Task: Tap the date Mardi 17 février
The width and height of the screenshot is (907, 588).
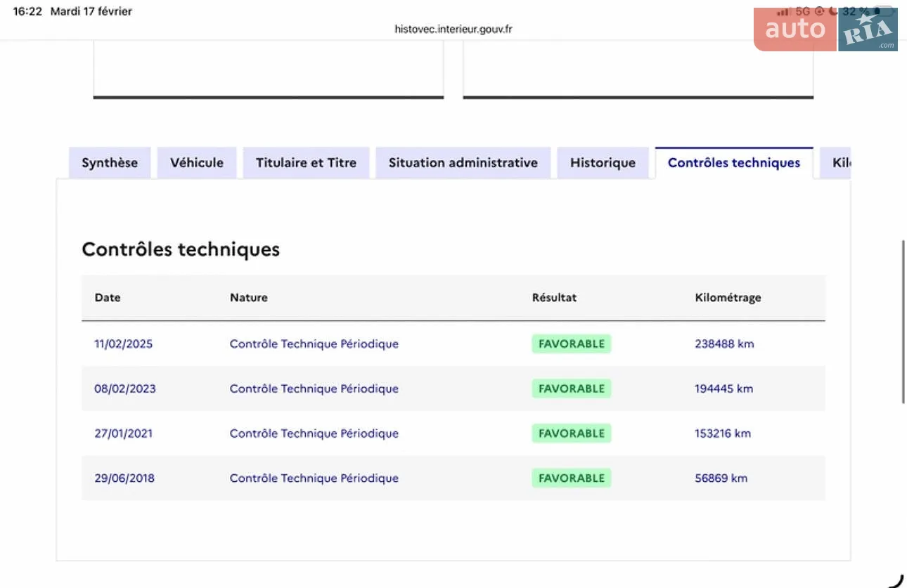Action: 91,11
